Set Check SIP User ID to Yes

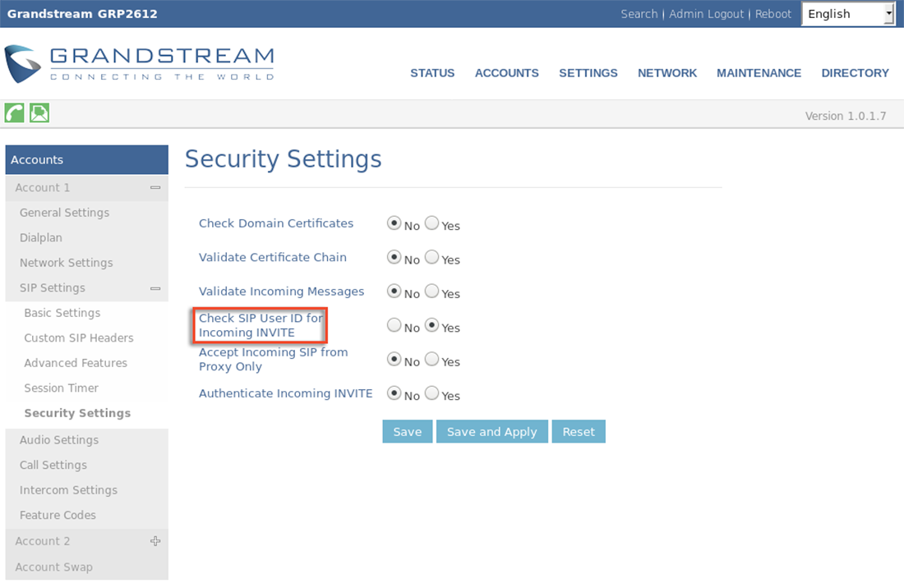(431, 325)
